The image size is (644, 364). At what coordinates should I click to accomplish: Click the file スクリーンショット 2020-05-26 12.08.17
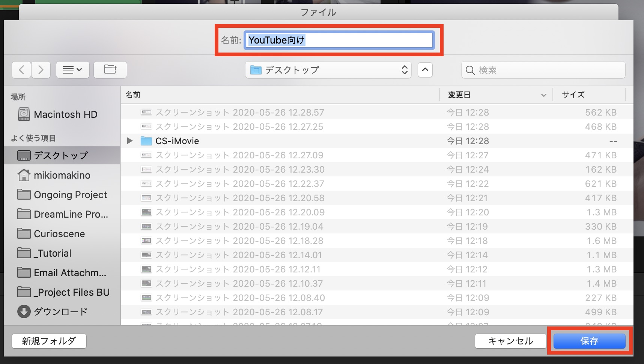point(377,312)
